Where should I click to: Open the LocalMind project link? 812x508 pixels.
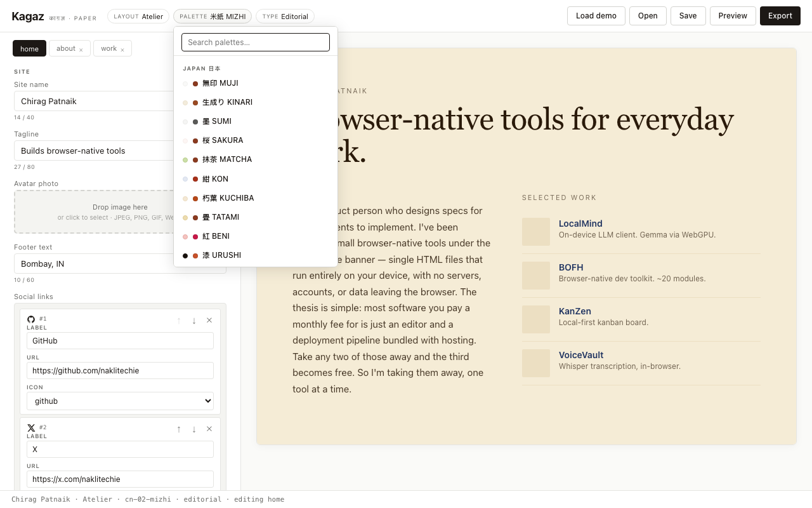[x=580, y=224]
